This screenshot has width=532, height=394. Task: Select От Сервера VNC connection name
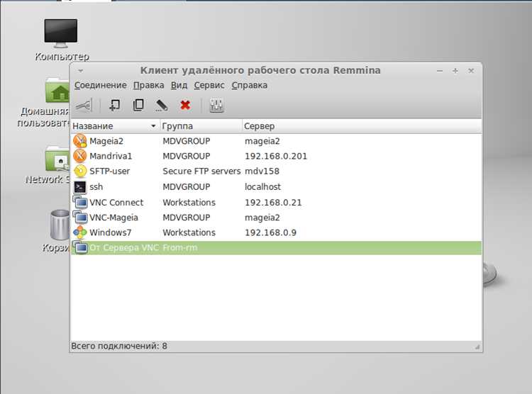(x=124, y=247)
